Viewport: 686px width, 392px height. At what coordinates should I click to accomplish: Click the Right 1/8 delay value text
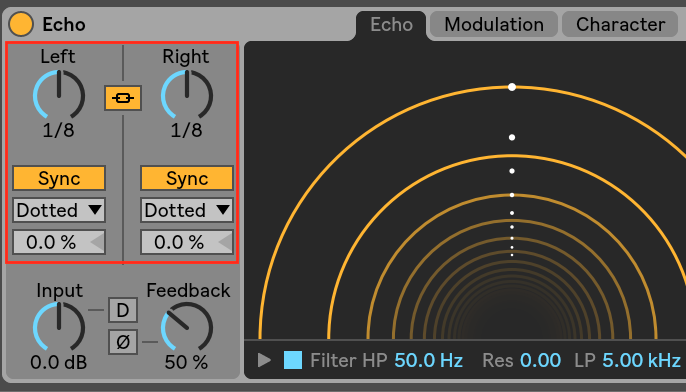[187, 130]
